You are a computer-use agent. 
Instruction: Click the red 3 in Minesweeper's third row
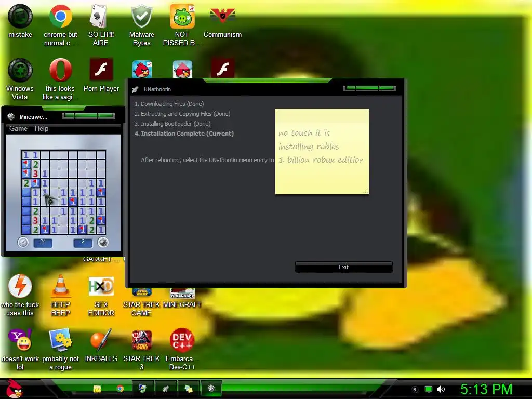(x=35, y=174)
